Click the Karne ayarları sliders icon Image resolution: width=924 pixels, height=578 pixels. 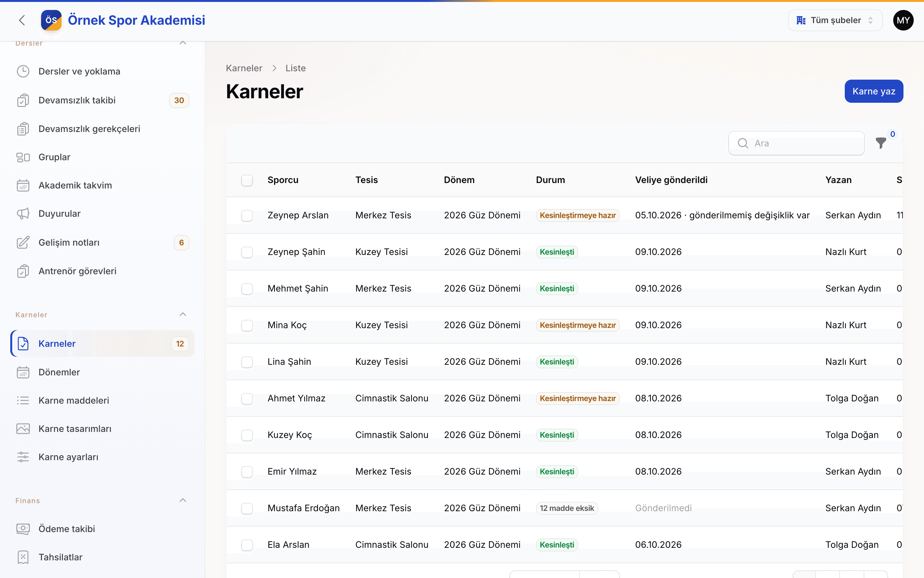23,457
